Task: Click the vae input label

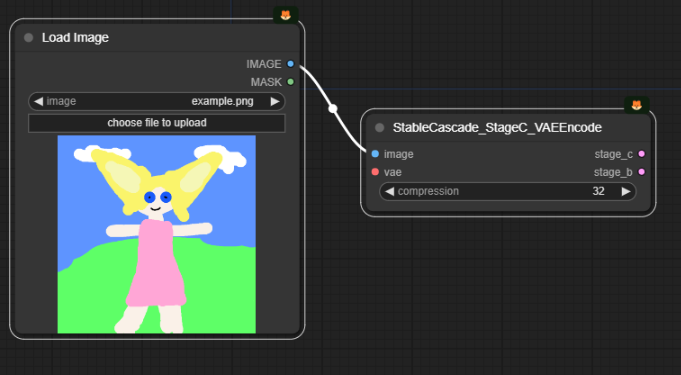Action: [393, 173]
